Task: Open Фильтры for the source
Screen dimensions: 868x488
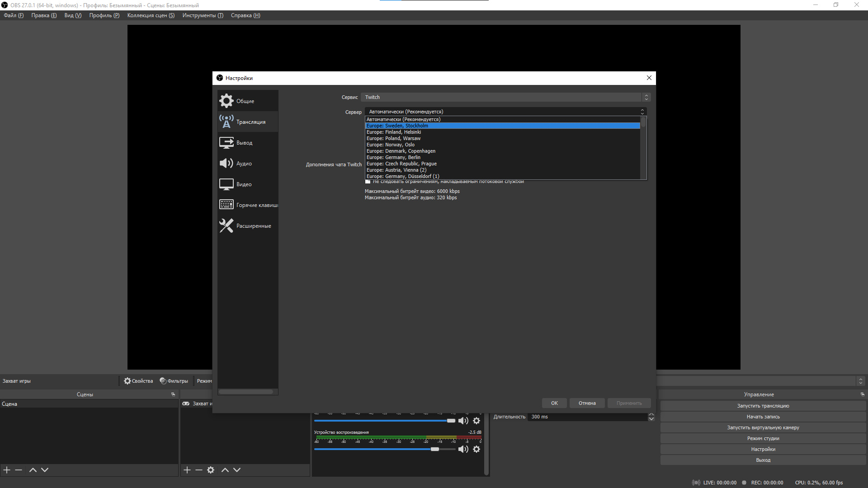Action: 174,381
